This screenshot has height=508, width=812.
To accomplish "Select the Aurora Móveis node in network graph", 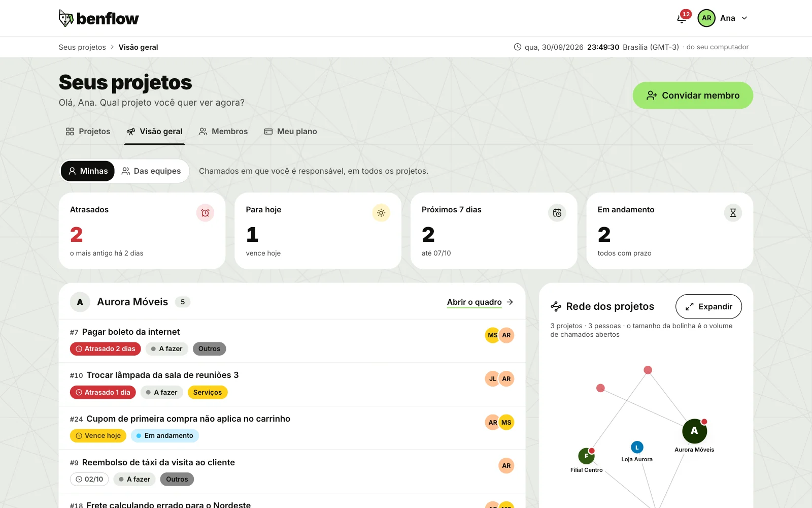I will click(x=694, y=431).
